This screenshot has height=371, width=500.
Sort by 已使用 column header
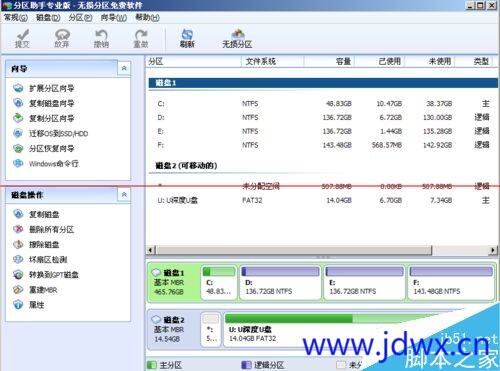pyautogui.click(x=380, y=61)
